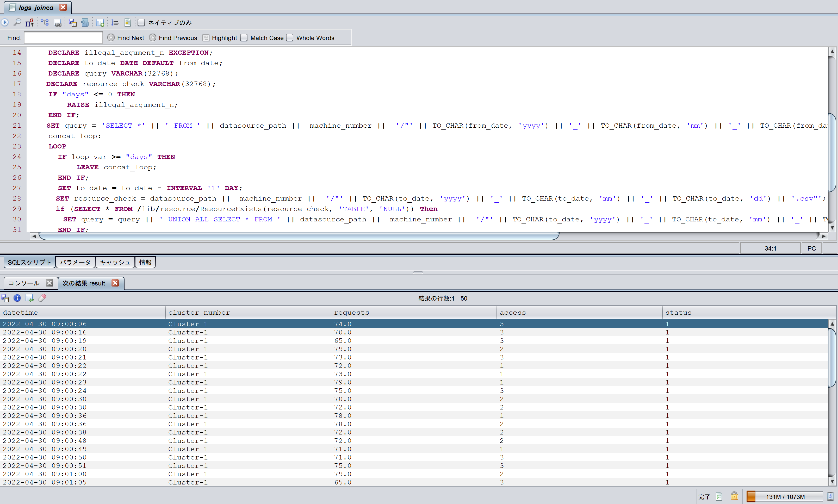838x504 pixels.
Task: Click the blue node tree diagram icon
Action: click(x=45, y=22)
